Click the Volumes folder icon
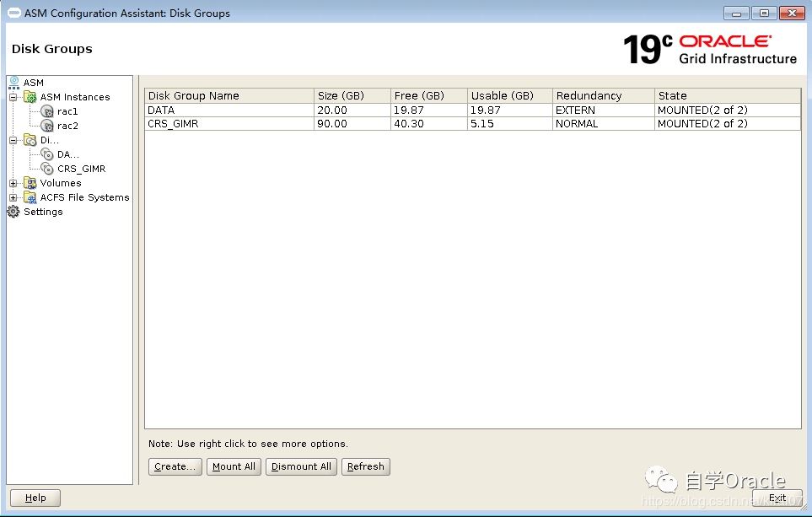The width and height of the screenshot is (812, 517). click(x=30, y=183)
